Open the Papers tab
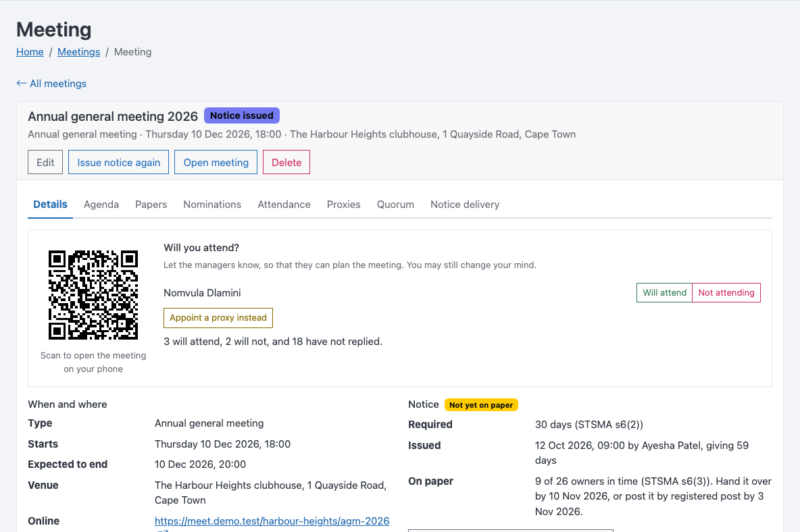The width and height of the screenshot is (800, 532). point(151,205)
